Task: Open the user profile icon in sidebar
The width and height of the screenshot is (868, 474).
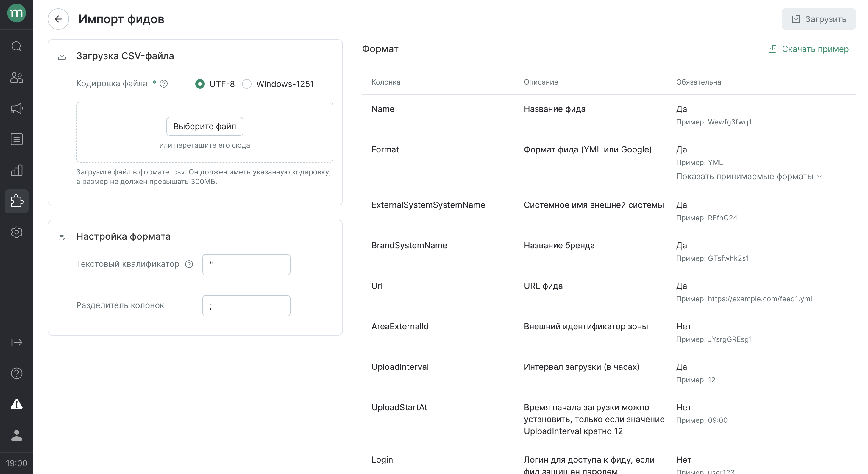Action: [x=16, y=435]
